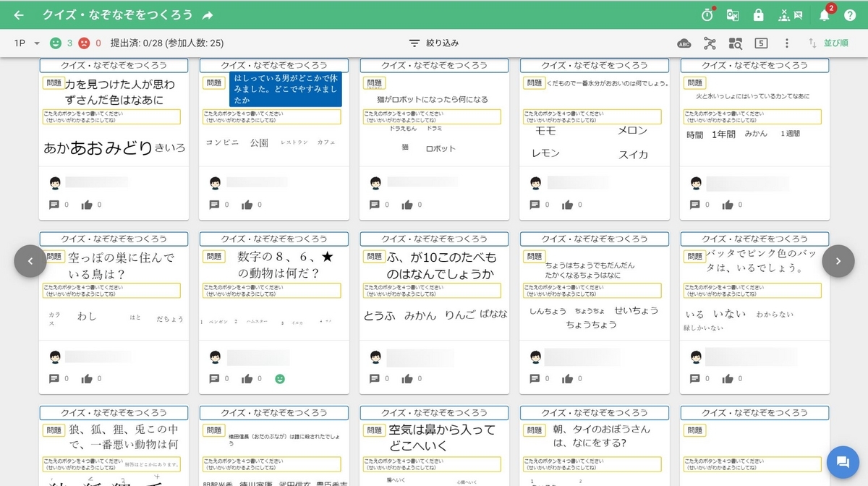
Task: Select the せいちょう answer text
Action: click(637, 310)
